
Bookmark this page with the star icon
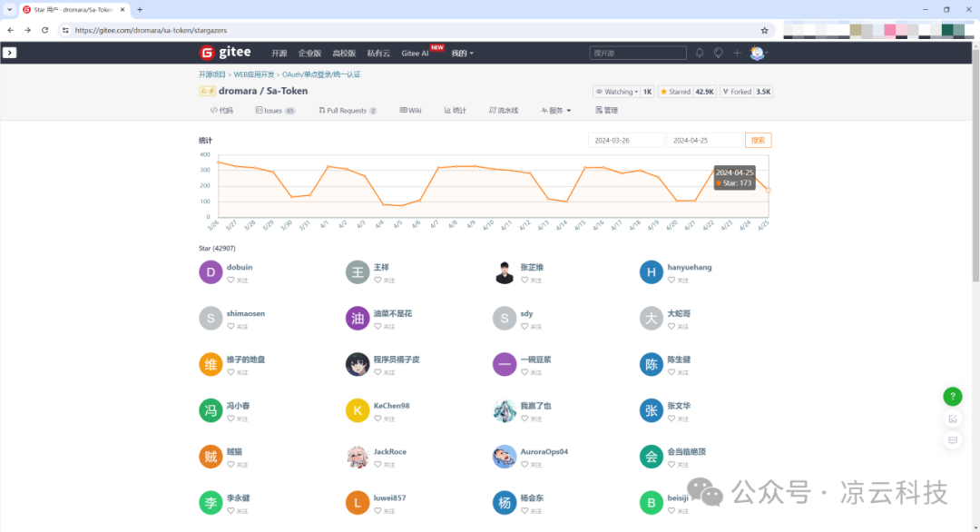764,30
